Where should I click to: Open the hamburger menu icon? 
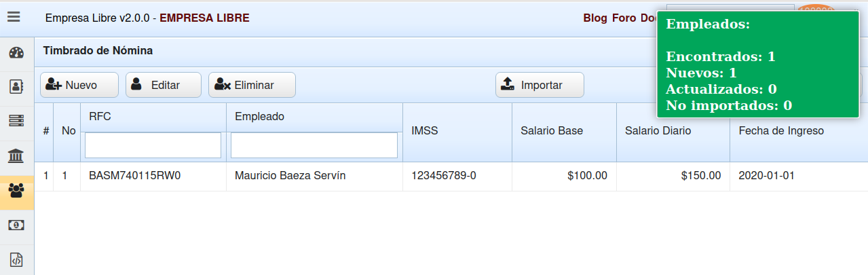pos(14,18)
